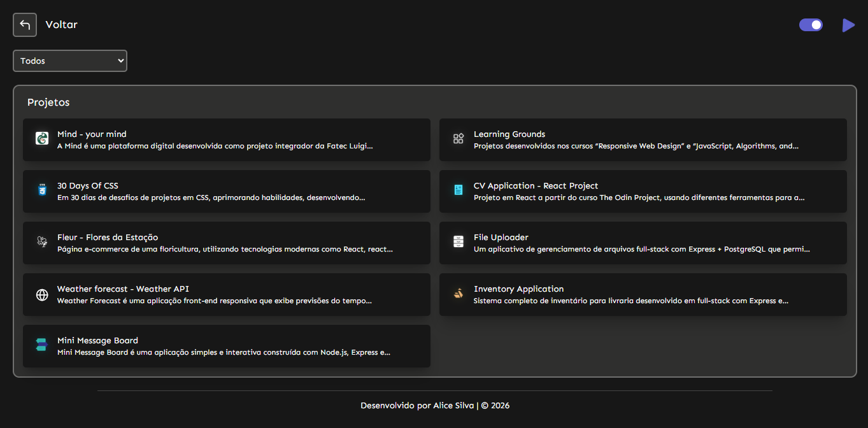Click the Fleur flower icon
The height and width of the screenshot is (428, 868).
tap(42, 241)
